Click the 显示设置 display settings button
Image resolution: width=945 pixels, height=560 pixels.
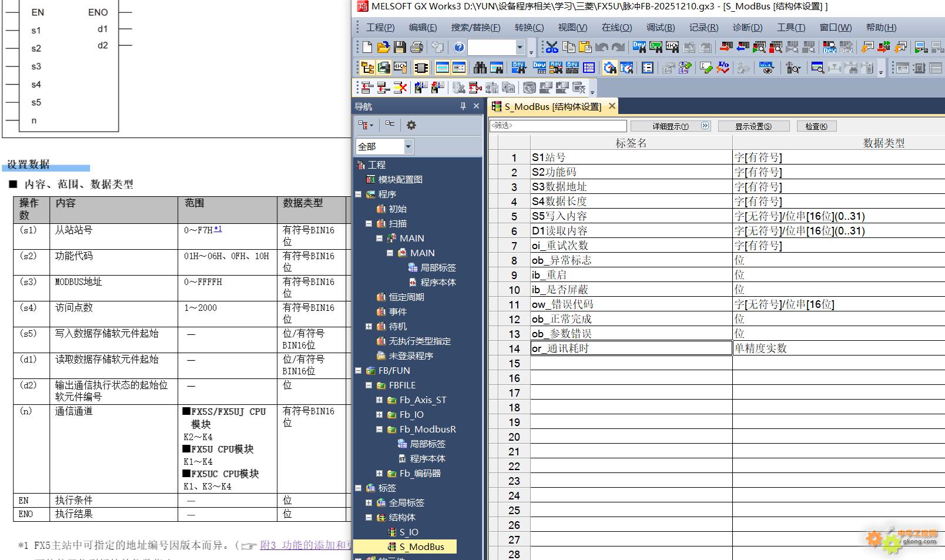pyautogui.click(x=753, y=126)
